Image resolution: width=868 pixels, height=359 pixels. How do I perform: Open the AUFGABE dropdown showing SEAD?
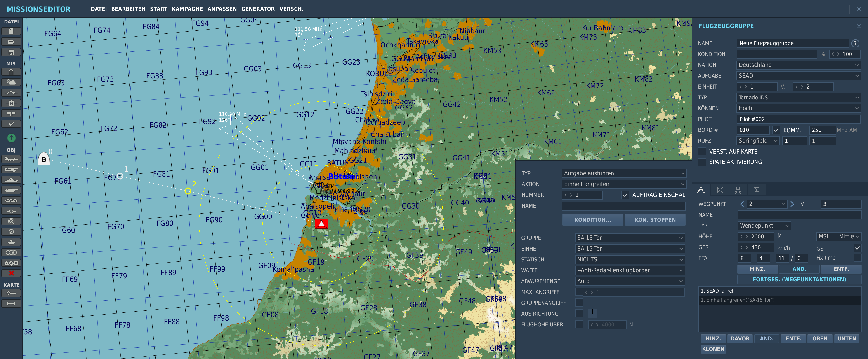[798, 76]
